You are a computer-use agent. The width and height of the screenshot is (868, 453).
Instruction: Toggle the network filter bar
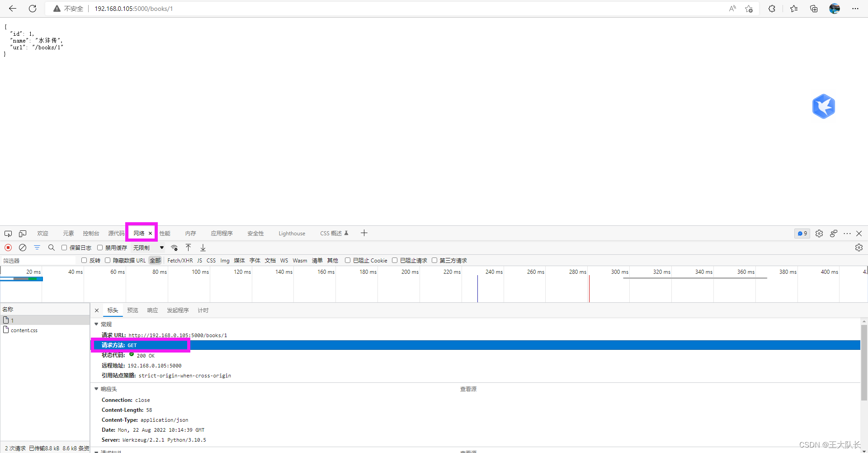tap(37, 248)
